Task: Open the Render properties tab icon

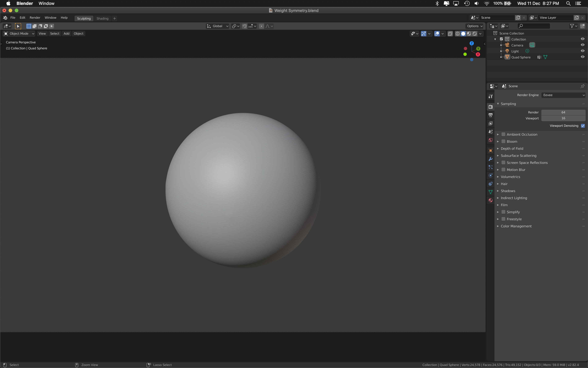Action: [491, 107]
